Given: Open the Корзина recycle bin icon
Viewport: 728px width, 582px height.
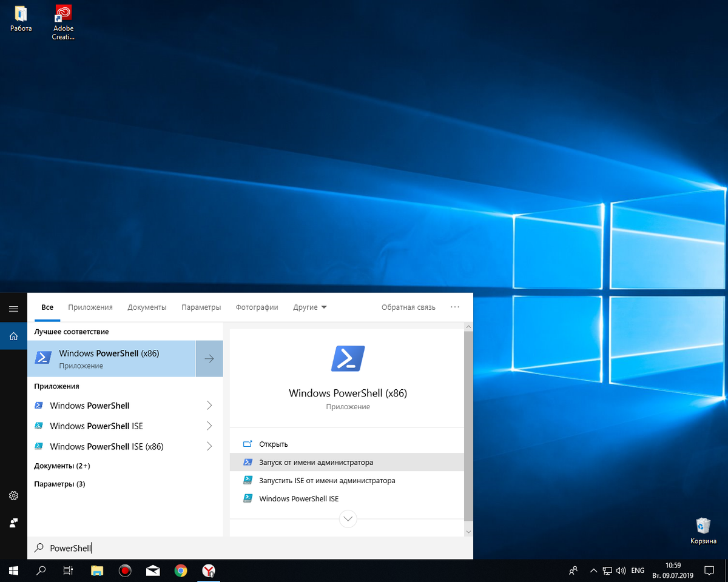Looking at the screenshot, I should [703, 530].
